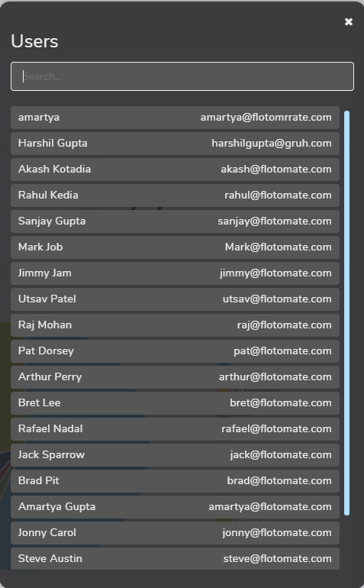
Task: Select Brad Pit row
Action: [x=175, y=481]
